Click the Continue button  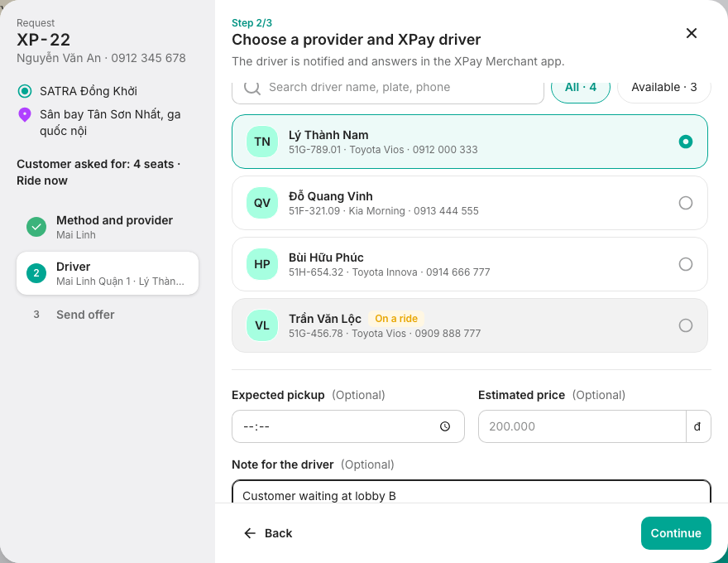pyautogui.click(x=676, y=533)
